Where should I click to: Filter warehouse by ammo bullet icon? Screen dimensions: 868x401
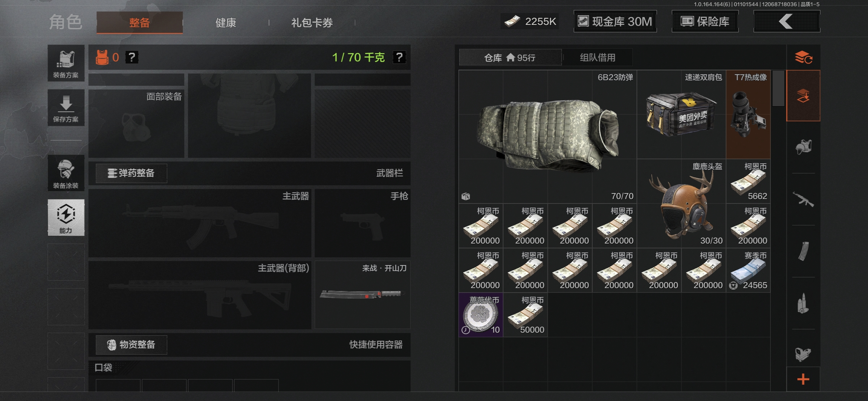coord(803,303)
